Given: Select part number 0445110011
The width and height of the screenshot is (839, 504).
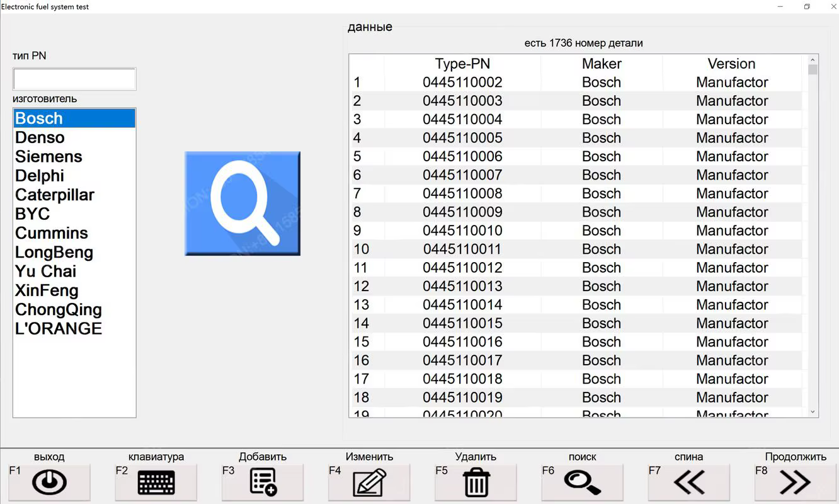Looking at the screenshot, I should click(x=462, y=249).
